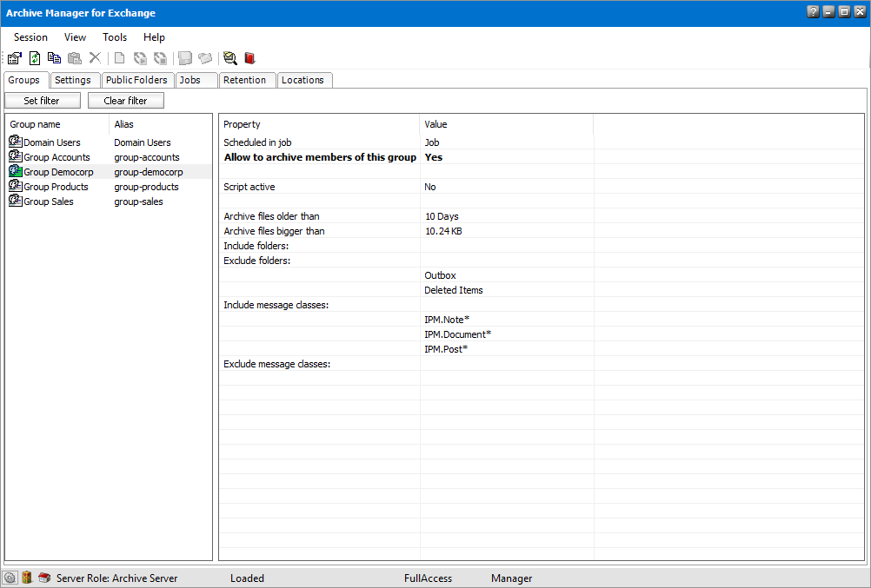Switch to the Retention tab
The image size is (871, 588).
pyautogui.click(x=244, y=80)
